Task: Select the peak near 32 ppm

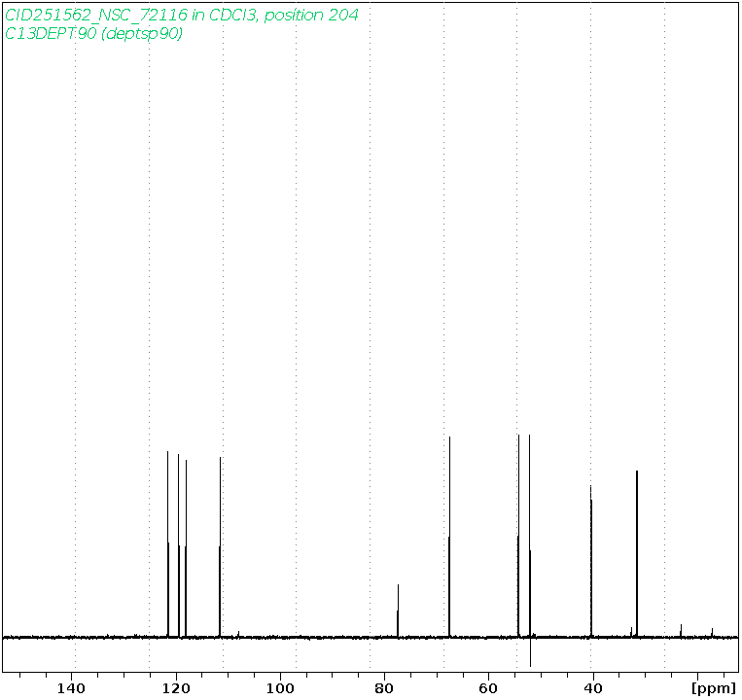Action: click(637, 554)
